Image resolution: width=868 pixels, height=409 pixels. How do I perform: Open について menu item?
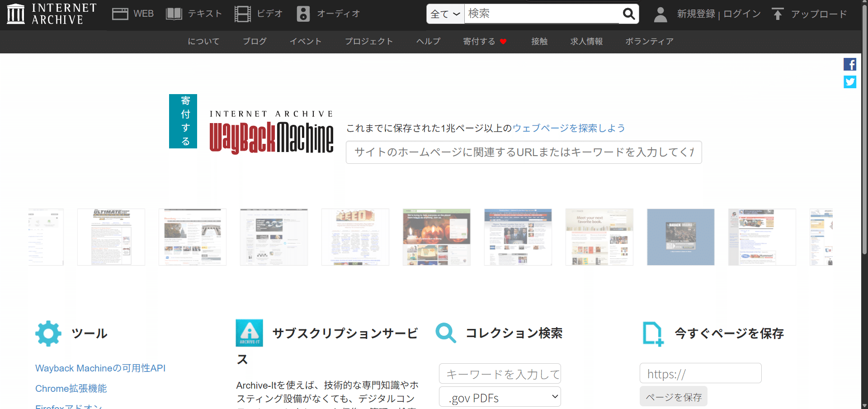203,42
